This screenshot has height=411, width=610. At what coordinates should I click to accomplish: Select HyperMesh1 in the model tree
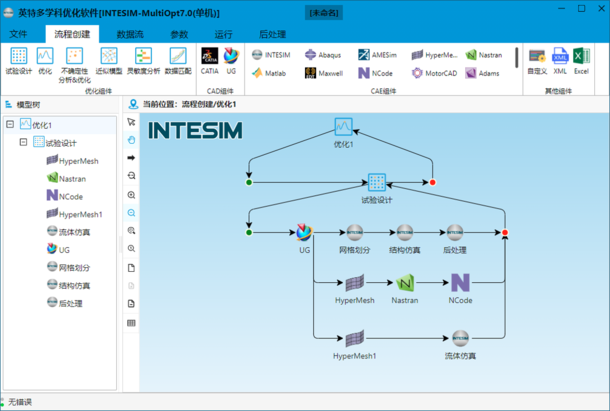click(75, 214)
